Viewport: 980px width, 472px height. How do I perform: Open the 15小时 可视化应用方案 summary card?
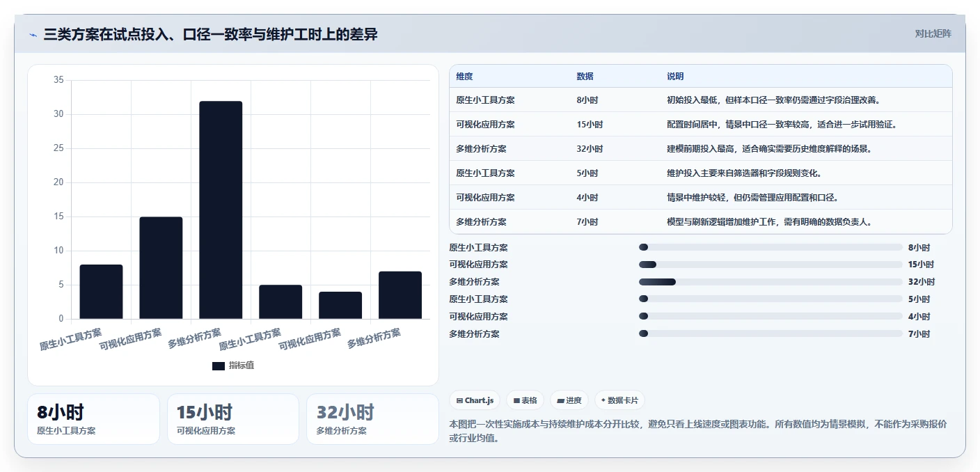[233, 419]
